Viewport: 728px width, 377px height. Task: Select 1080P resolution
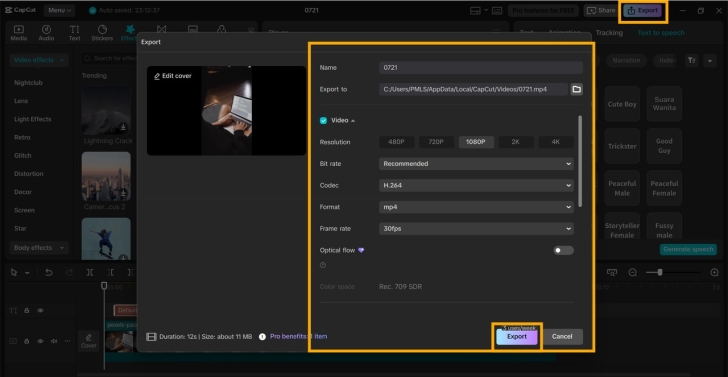476,142
